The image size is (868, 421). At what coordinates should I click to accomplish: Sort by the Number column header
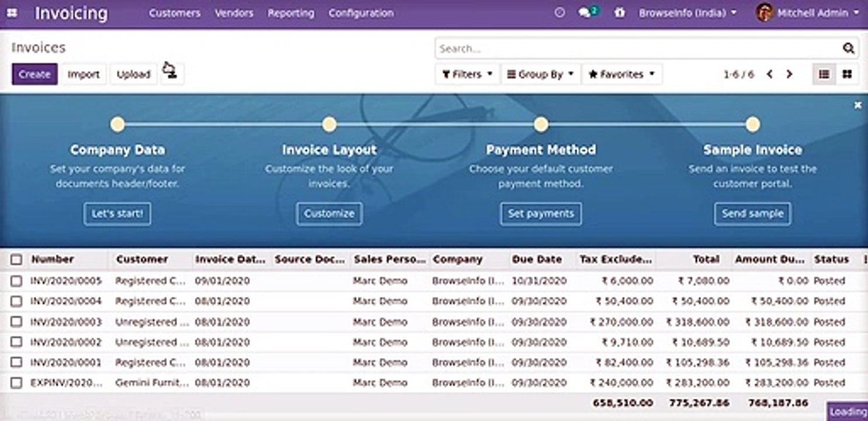click(x=53, y=259)
